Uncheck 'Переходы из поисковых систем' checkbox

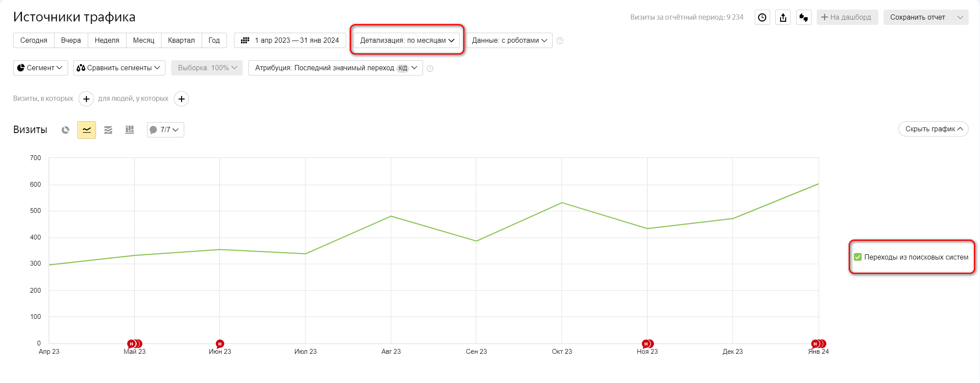tap(858, 257)
